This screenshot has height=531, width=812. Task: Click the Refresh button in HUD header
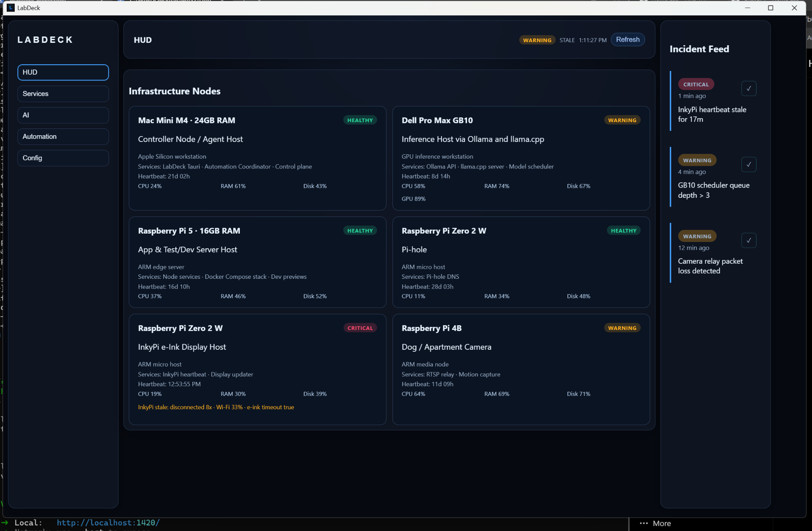(628, 40)
